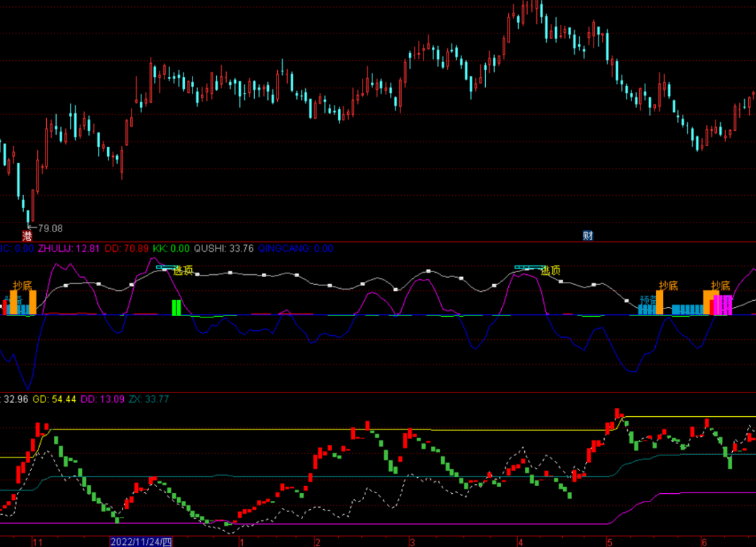The height and width of the screenshot is (547, 756).
Task: Click the 抄底 signal label above the magenta bars
Action: (721, 286)
